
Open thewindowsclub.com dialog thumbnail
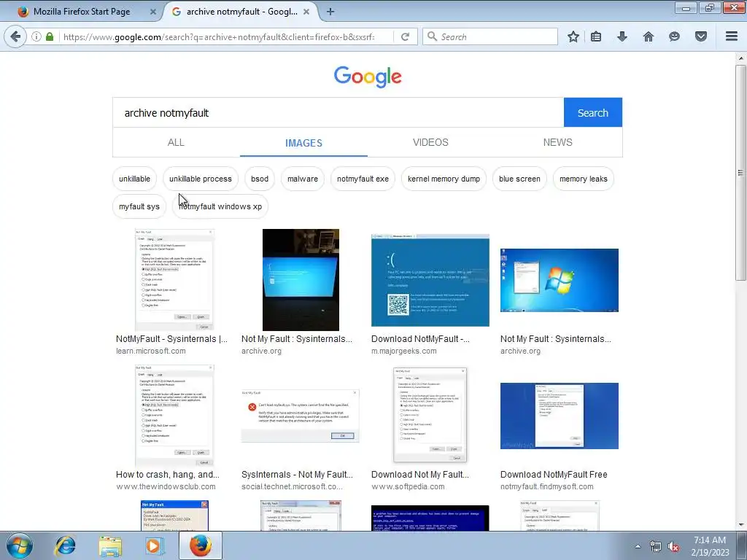pos(174,416)
